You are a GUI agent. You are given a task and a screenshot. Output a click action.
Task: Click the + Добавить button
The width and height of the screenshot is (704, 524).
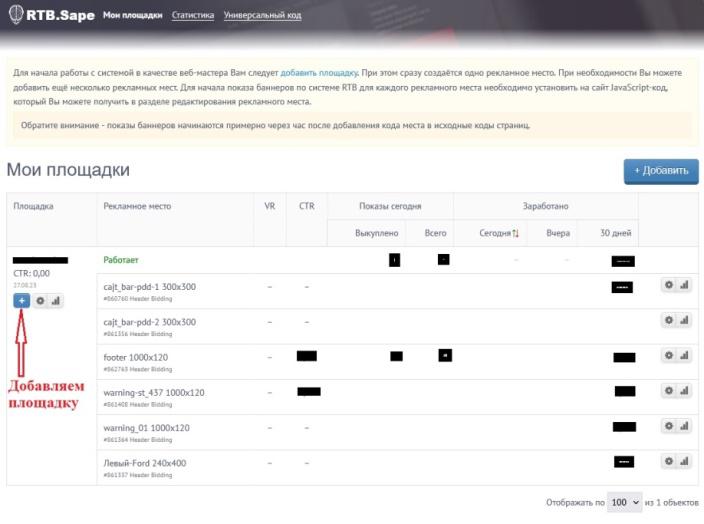(x=661, y=171)
